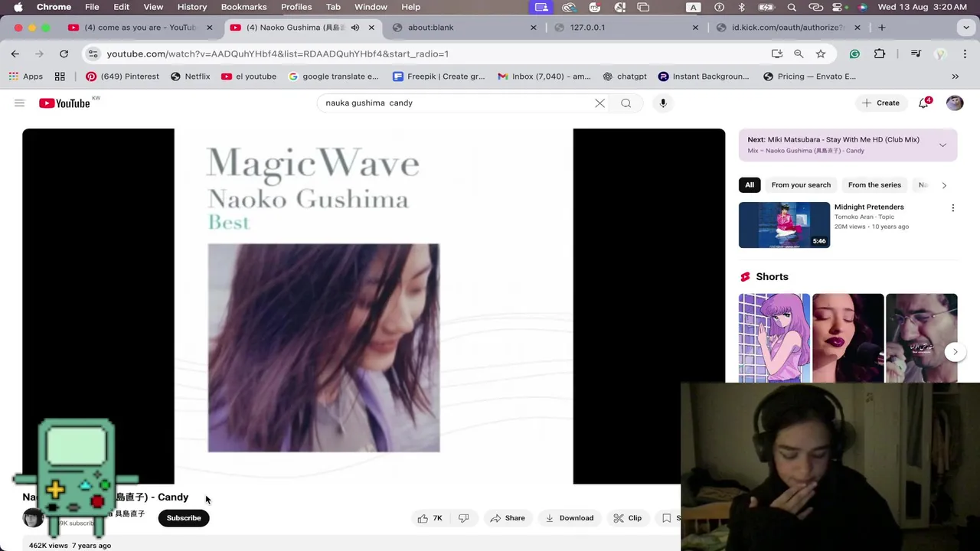Select From your search chip
Image resolution: width=980 pixels, height=551 pixels.
tap(801, 184)
